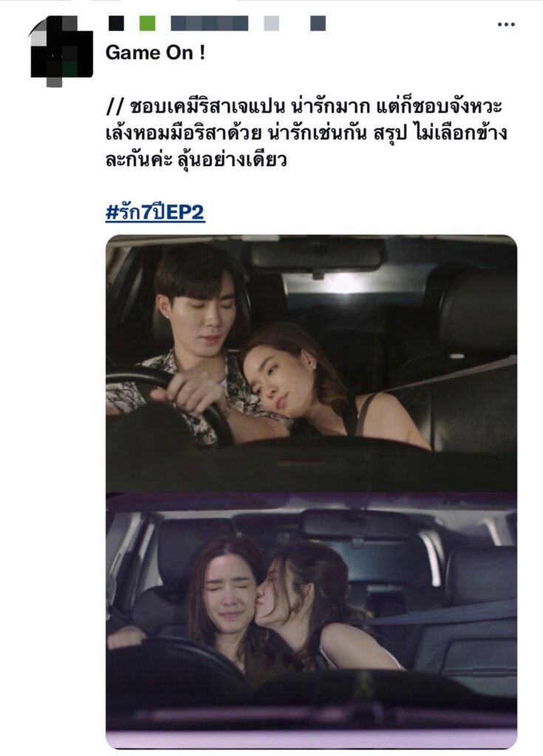543x756 pixels.
Task: Click the Thai line starting with 'ละกันค่ะ'
Action: [x=196, y=159]
